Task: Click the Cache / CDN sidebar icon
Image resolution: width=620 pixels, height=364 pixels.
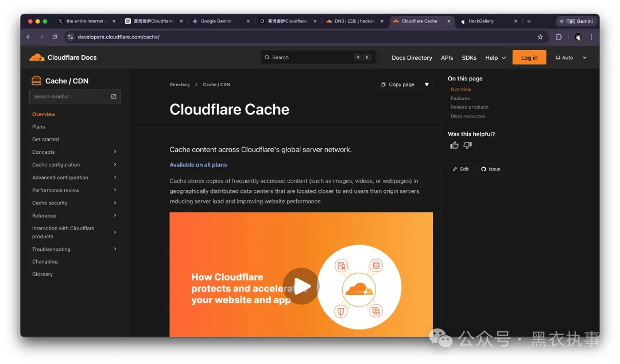Action: (36, 81)
